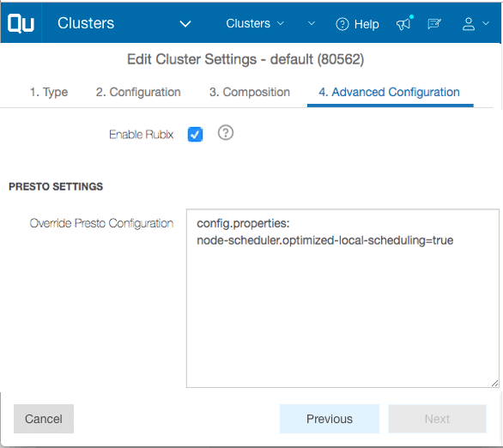This screenshot has height=448, width=503.
Task: Click the textarea resize handle corner
Action: (x=494, y=384)
